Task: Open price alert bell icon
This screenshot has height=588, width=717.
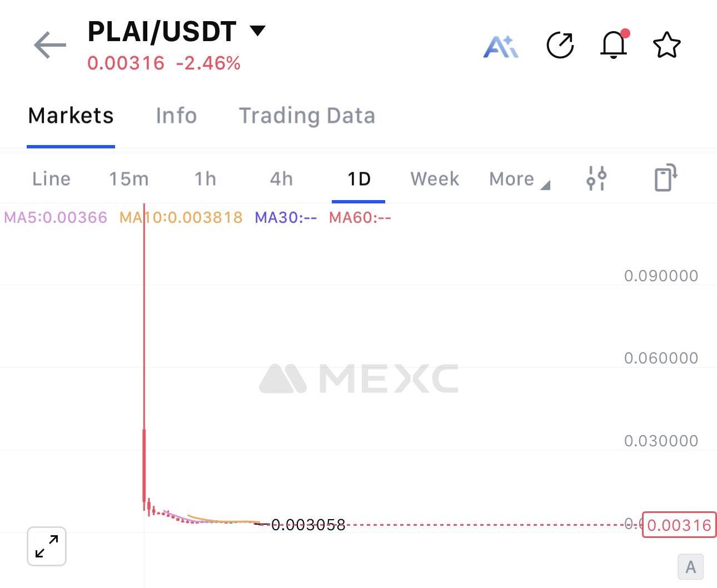Action: tap(614, 44)
